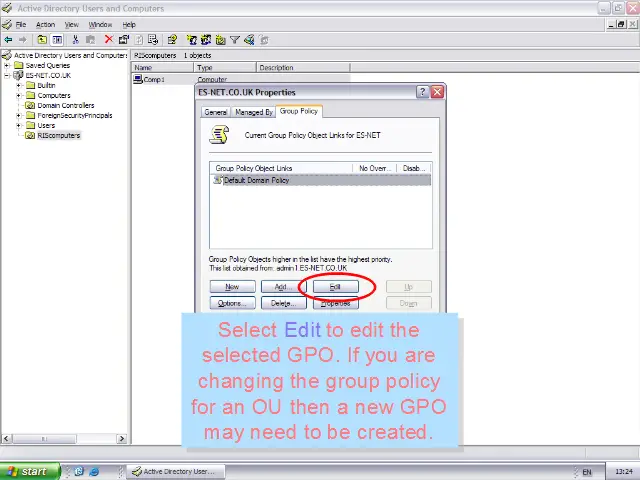Click the Add... button
The width and height of the screenshot is (640, 480).
click(281, 287)
